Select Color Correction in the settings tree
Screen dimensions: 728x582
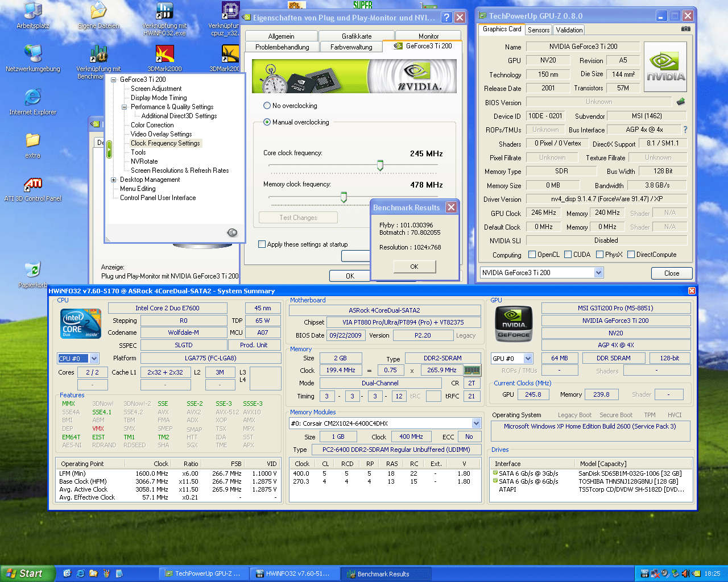click(x=152, y=125)
